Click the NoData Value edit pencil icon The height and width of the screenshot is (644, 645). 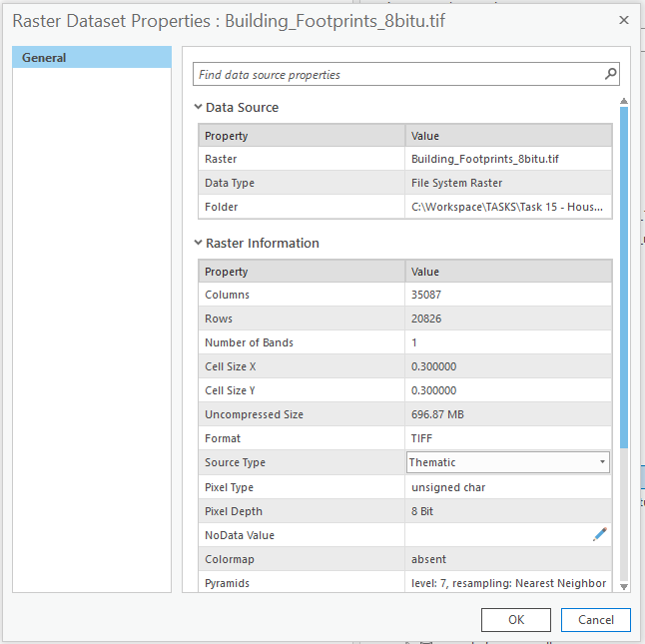599,535
